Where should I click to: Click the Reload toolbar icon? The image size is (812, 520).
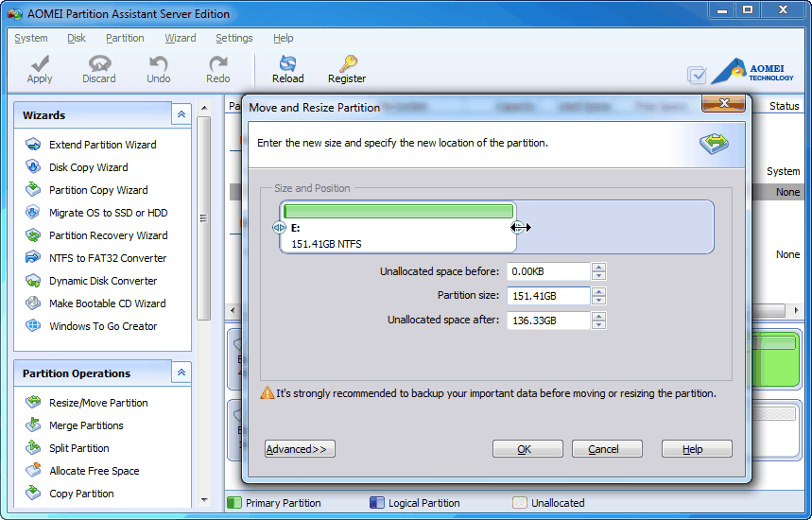pyautogui.click(x=287, y=63)
